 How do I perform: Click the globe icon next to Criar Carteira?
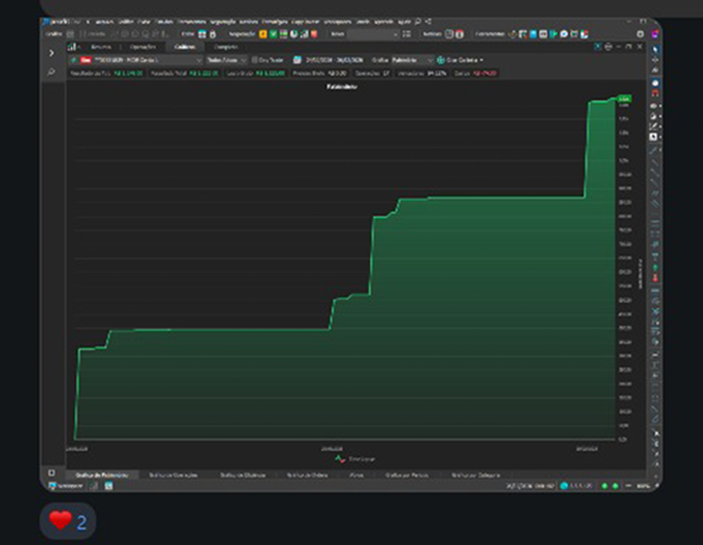441,60
